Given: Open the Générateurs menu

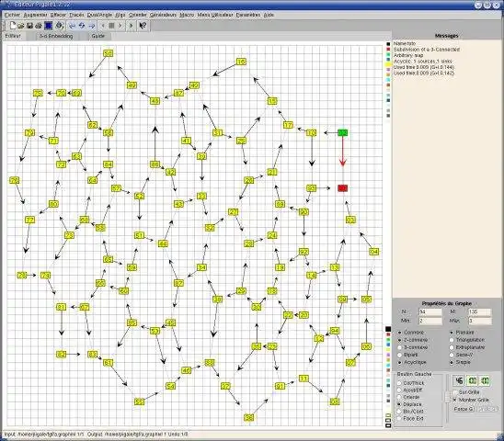Looking at the screenshot, I should pyautogui.click(x=163, y=15).
